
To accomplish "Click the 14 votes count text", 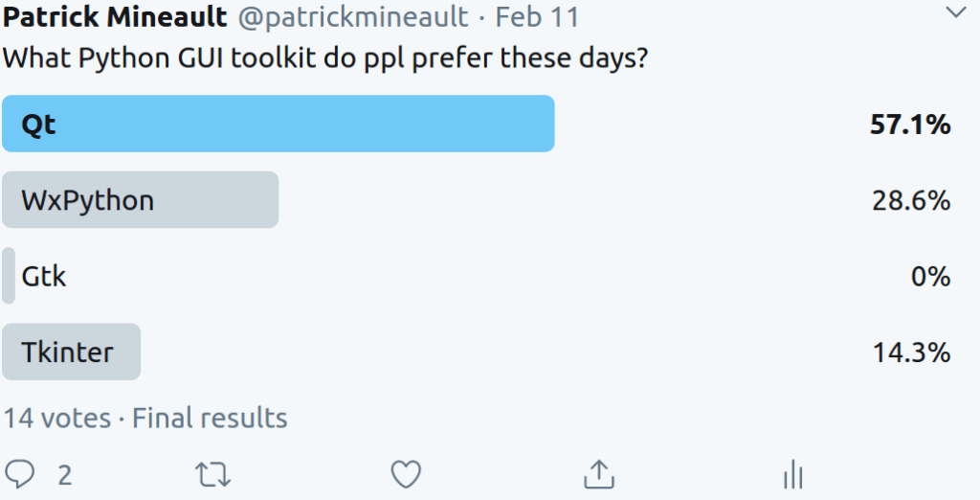I will pyautogui.click(x=56, y=419).
